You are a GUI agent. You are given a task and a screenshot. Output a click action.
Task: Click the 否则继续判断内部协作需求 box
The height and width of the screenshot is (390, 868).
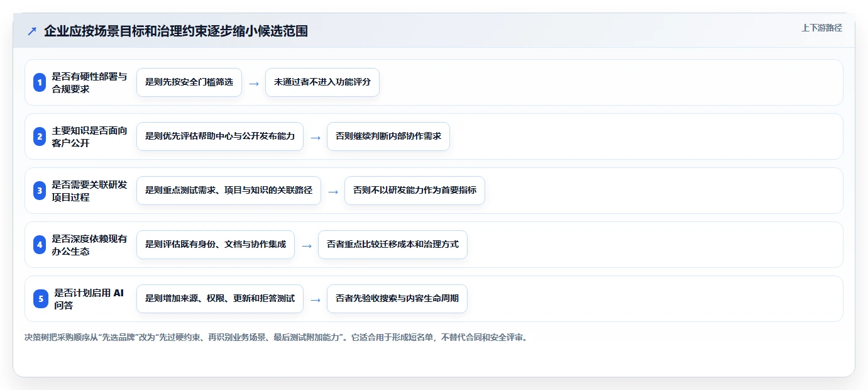(x=388, y=136)
